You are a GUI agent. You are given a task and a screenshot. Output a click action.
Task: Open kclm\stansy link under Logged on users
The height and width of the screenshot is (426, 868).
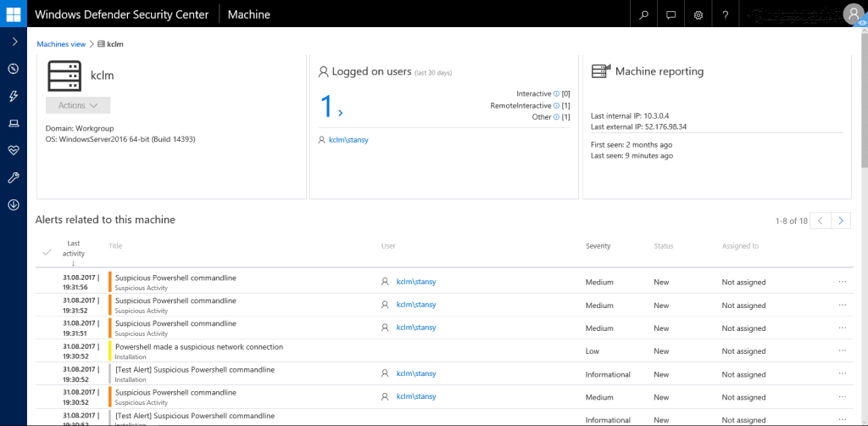coord(348,140)
